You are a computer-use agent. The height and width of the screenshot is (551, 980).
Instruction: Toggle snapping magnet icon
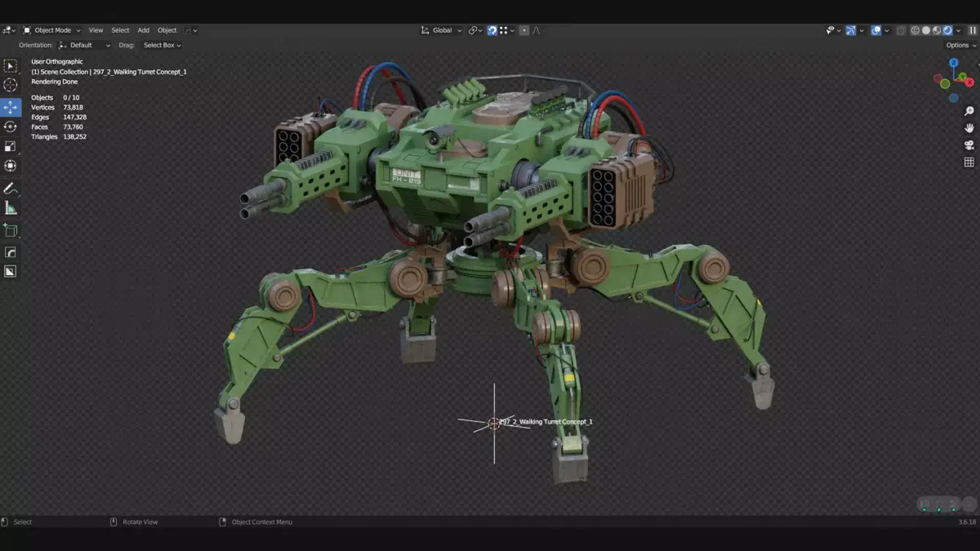[492, 30]
